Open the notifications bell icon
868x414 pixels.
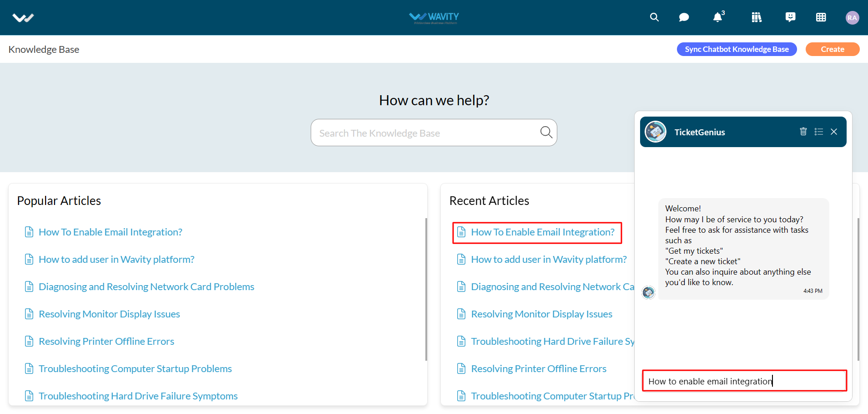click(x=717, y=17)
